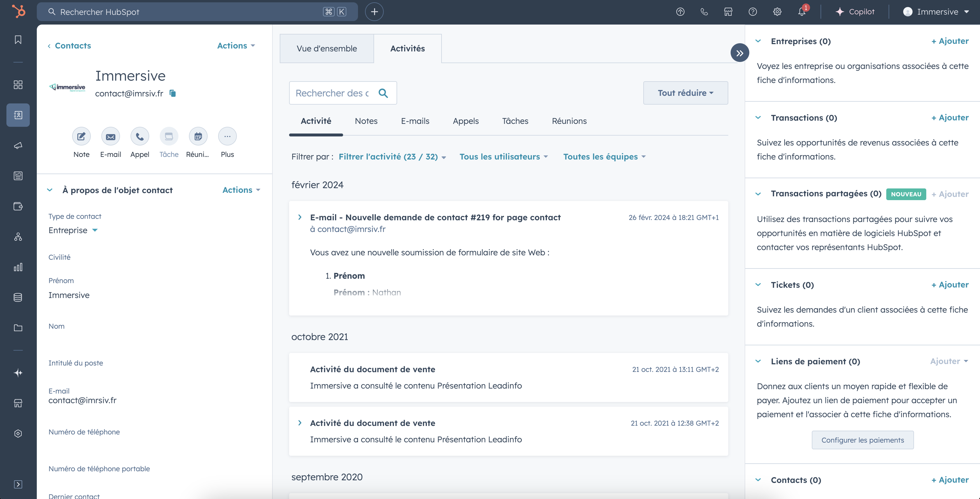This screenshot has width=980, height=499.
Task: Start an Appel call with the contact
Action: [x=140, y=136]
